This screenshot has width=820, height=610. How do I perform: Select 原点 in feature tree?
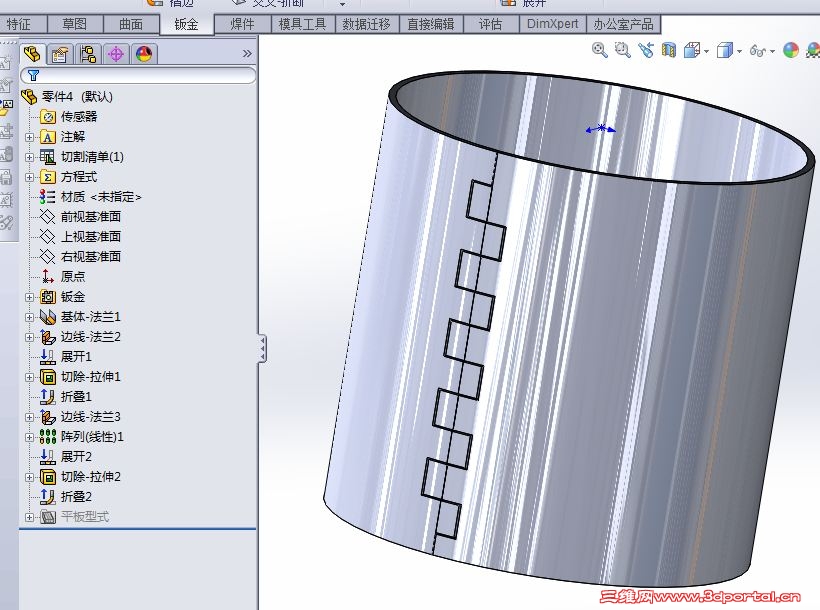coord(73,276)
